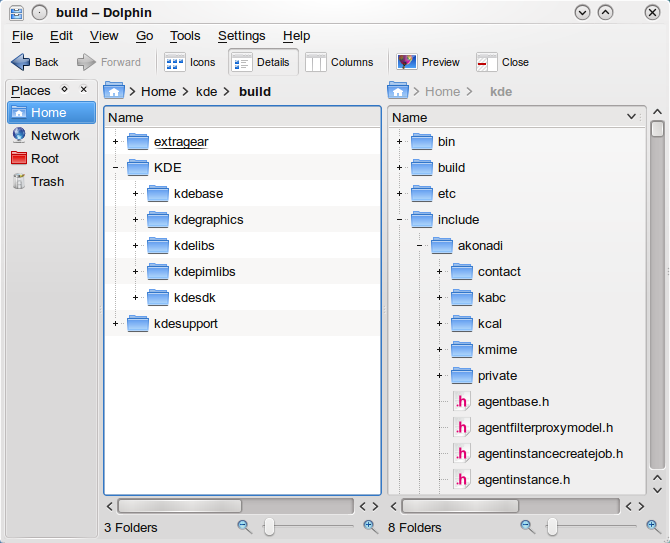Expand the extragear folder
Viewport: 670px width, 543px height.
point(115,141)
